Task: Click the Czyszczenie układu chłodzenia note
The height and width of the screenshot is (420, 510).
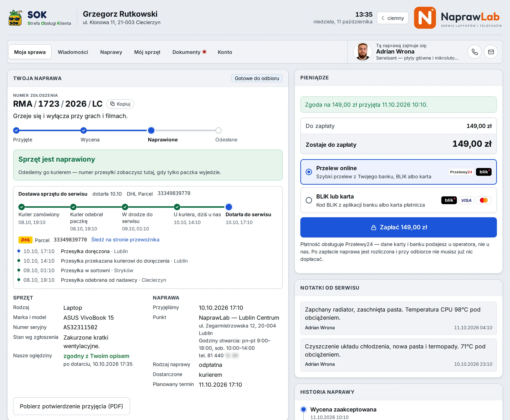Action: coord(398,355)
